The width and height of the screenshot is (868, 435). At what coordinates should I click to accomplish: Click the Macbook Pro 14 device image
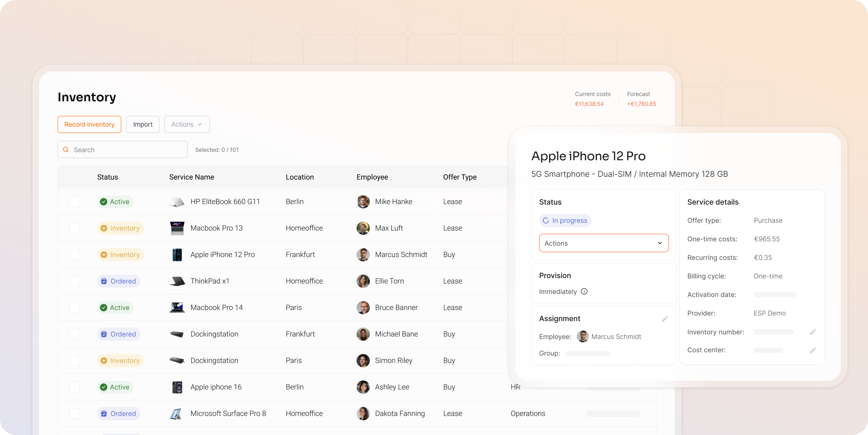point(177,308)
